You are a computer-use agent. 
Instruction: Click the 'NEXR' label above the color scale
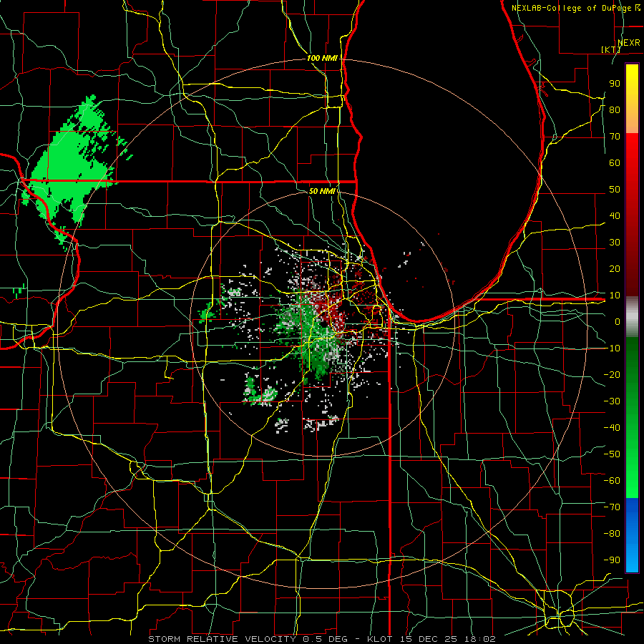coord(629,43)
